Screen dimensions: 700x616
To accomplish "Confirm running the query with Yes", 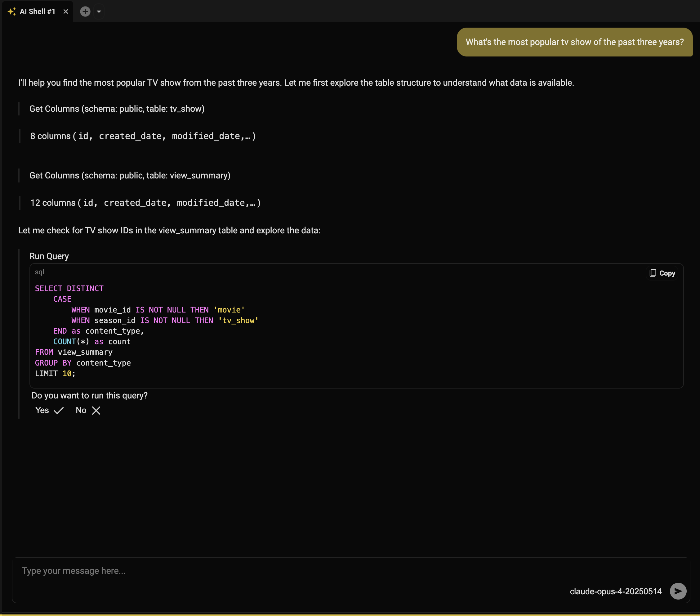I will pos(49,410).
